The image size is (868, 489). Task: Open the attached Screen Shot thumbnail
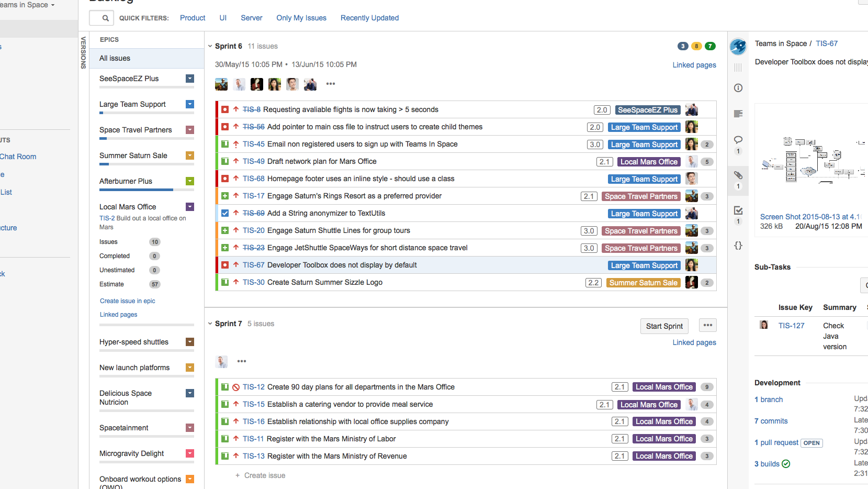(811, 157)
